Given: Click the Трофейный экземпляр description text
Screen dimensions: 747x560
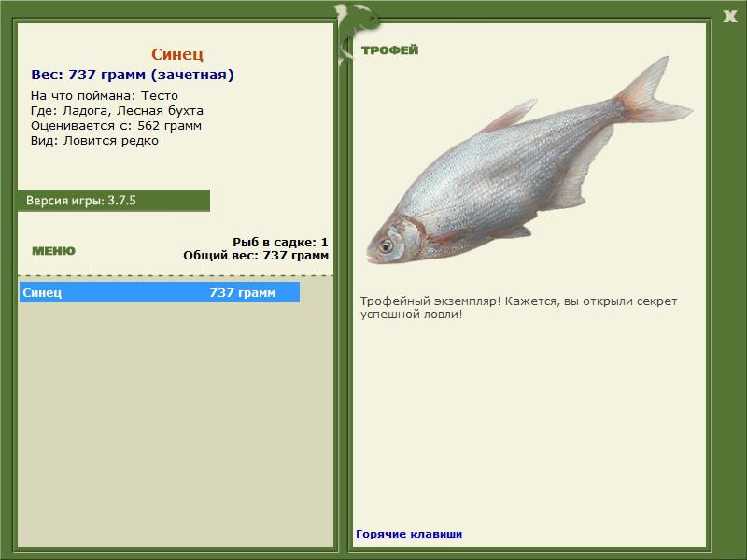Looking at the screenshot, I should [x=518, y=308].
